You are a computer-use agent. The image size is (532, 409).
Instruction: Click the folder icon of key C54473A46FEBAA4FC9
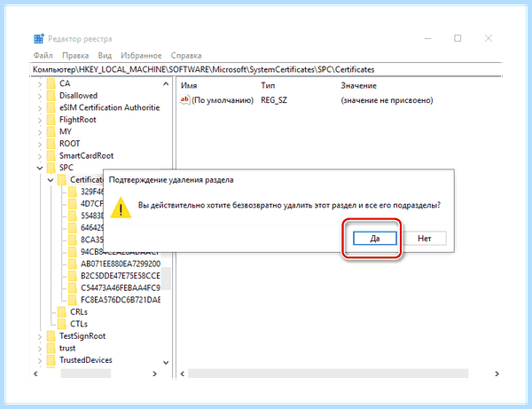(x=73, y=287)
